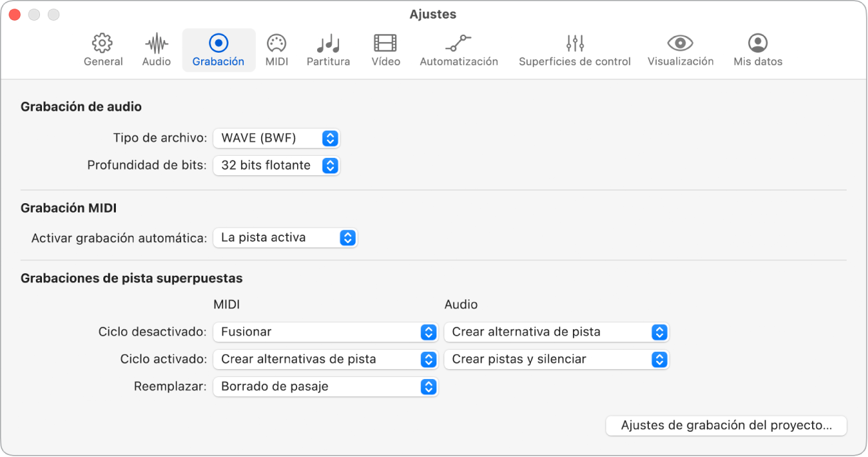Open Ciclo desactivado MIDI Fusionar menu

325,332
